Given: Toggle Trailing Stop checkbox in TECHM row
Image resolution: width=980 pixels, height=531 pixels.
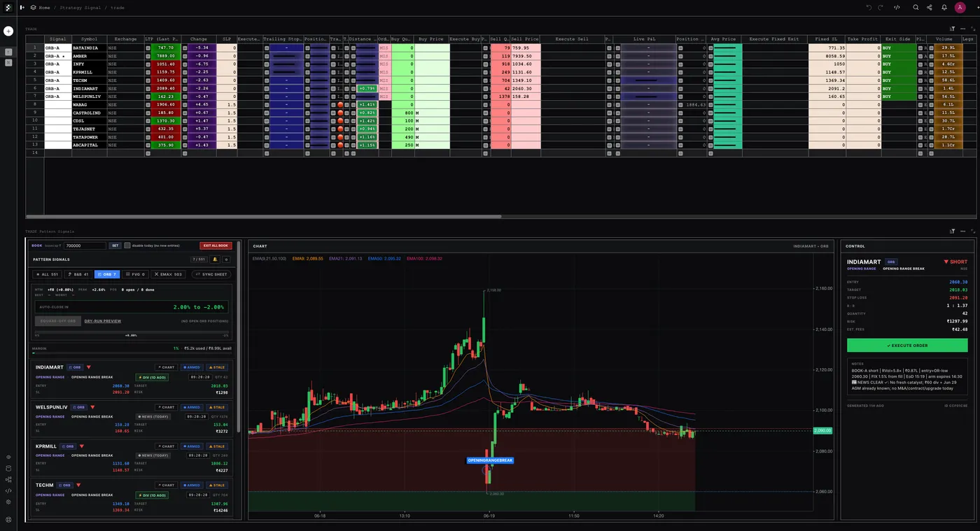Looking at the screenshot, I should point(266,80).
